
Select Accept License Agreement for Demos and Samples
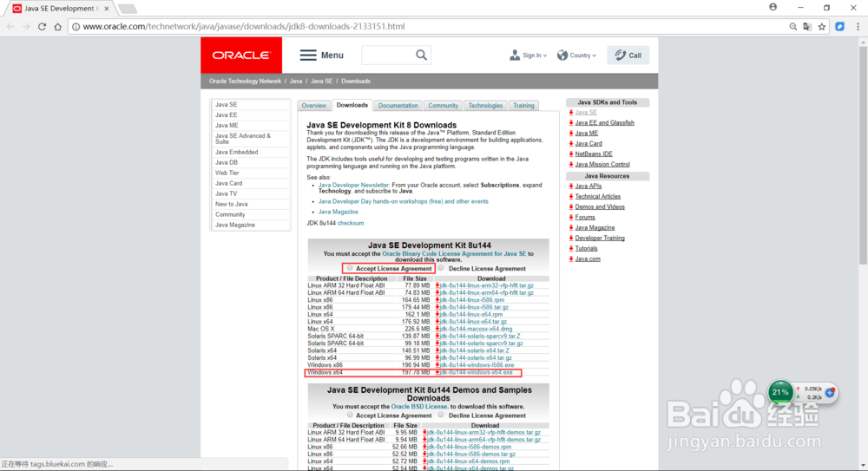pos(350,415)
